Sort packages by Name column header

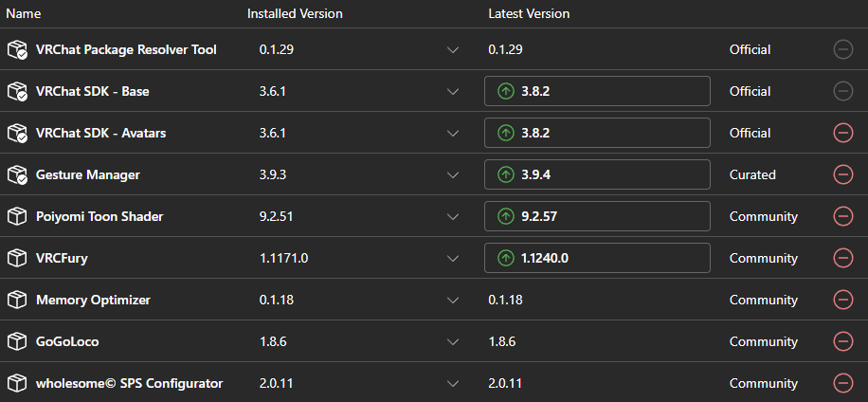(24, 14)
